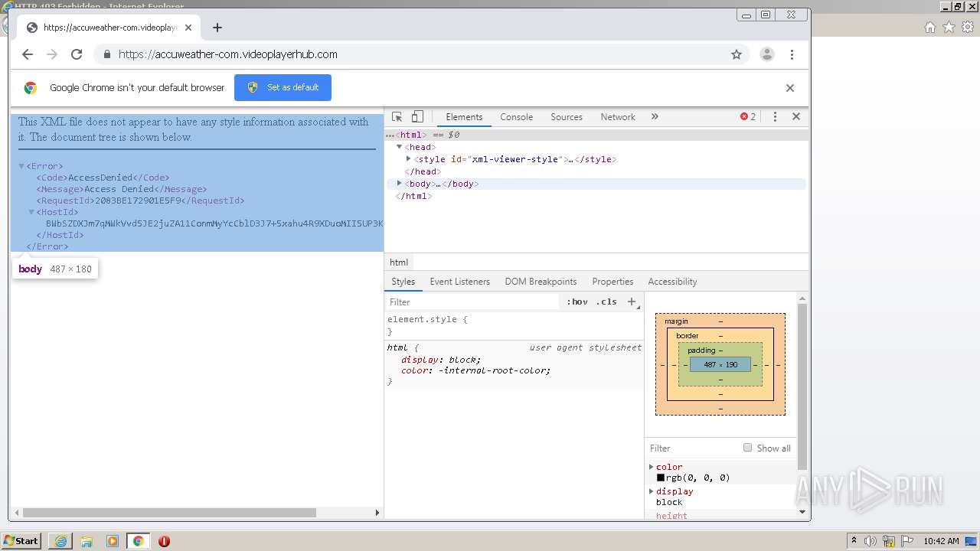This screenshot has height=551, width=980.
Task: Click the 487 × 190 box model content
Action: coord(720,365)
